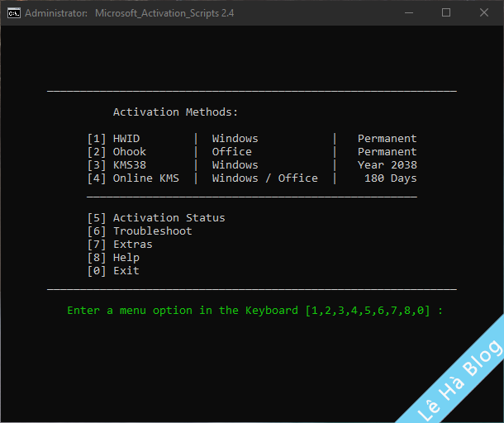
Task: Close the Microsoft_Activation_Scripts window
Action: 484,13
